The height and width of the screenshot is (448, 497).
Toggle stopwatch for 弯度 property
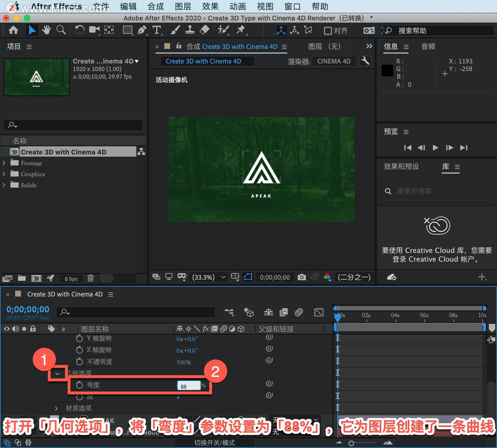pos(79,385)
